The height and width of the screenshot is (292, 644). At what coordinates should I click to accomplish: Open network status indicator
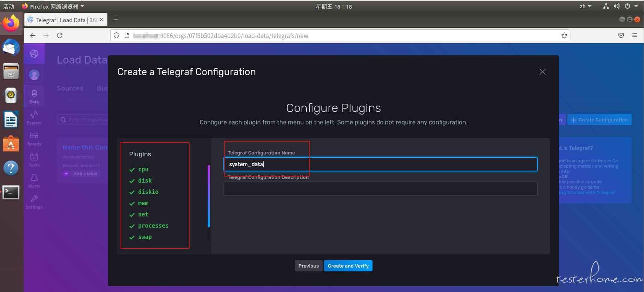click(x=606, y=6)
